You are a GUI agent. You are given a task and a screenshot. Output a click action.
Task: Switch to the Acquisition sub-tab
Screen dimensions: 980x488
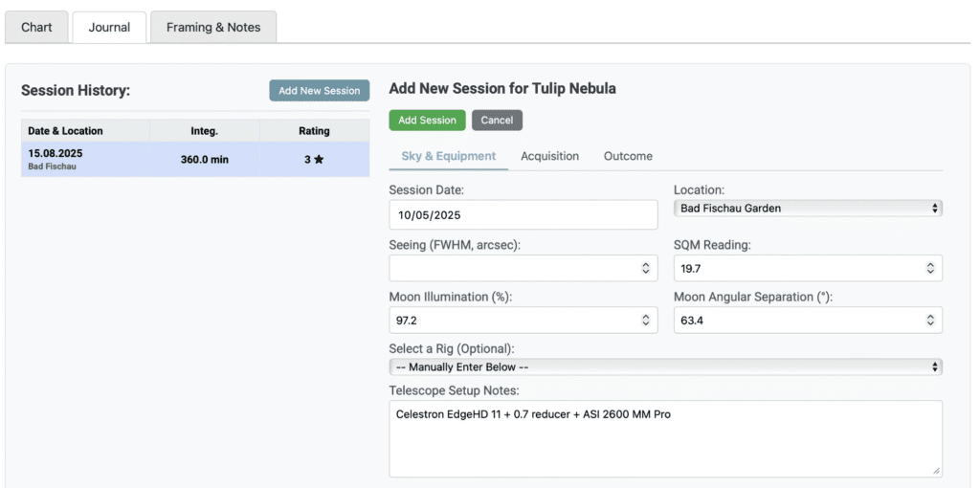549,156
